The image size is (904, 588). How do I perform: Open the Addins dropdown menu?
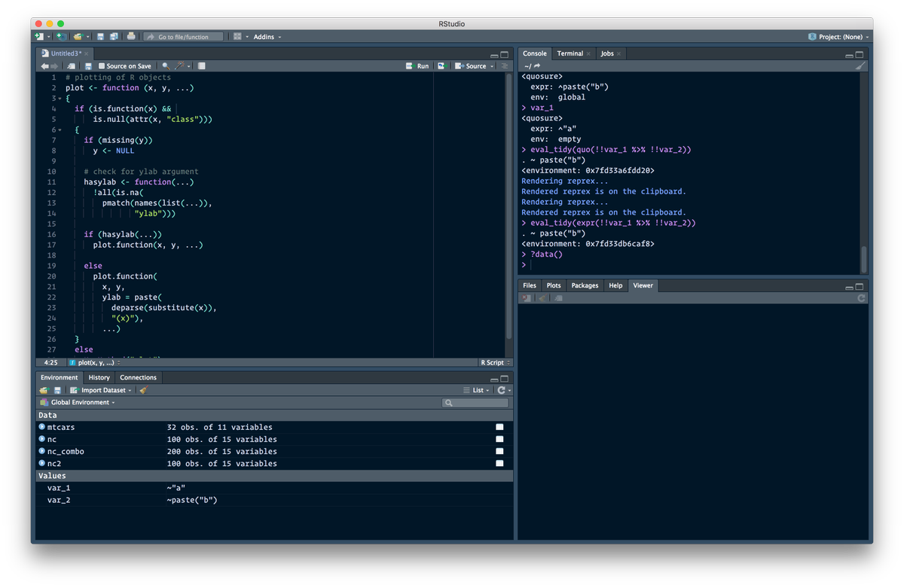265,36
